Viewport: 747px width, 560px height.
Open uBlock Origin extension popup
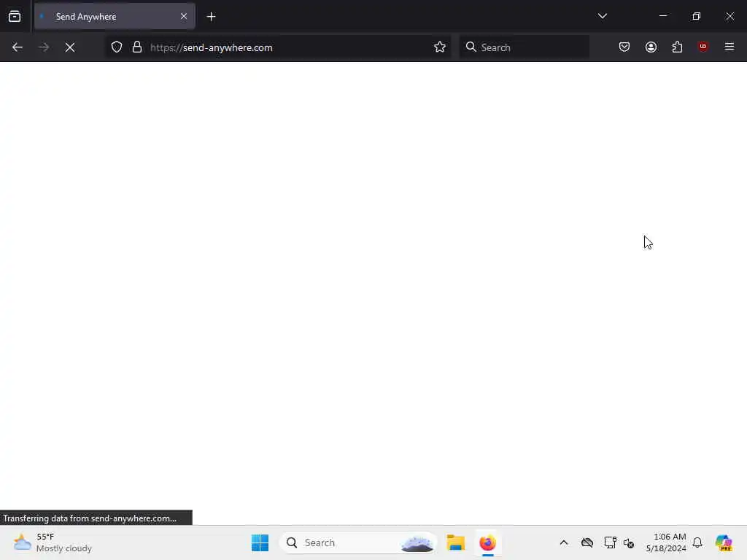tap(703, 47)
